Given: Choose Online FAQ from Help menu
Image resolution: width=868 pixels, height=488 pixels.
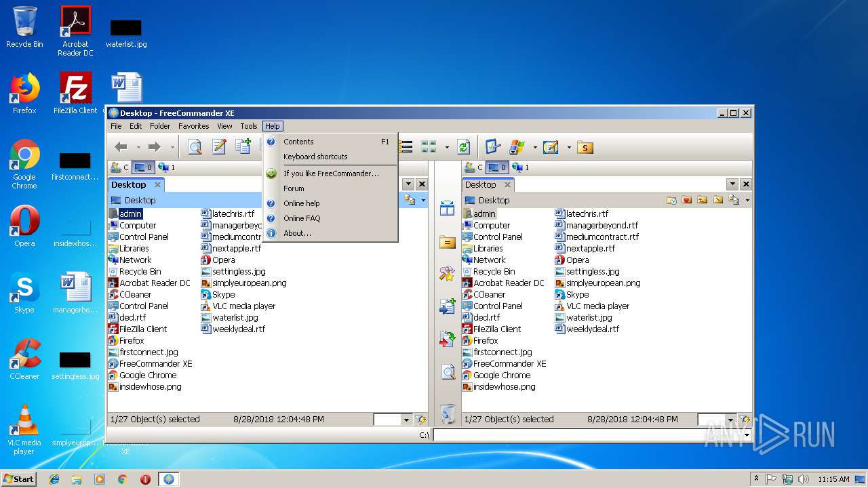Looking at the screenshot, I should (330, 218).
